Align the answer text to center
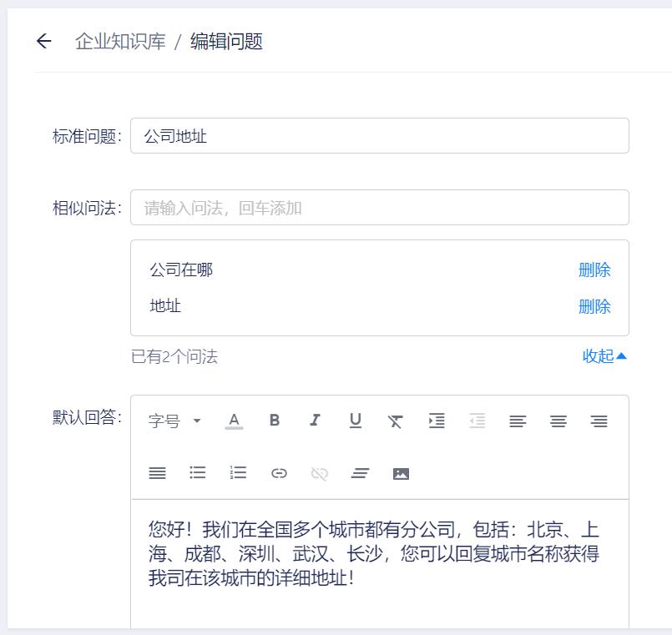Image resolution: width=672 pixels, height=635 pixels. [x=558, y=421]
